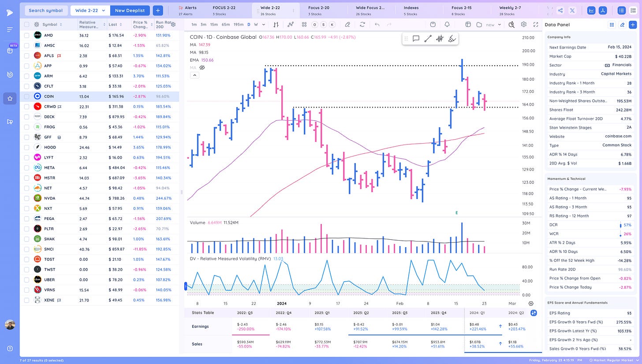The width and height of the screenshot is (642, 364).
Task: Select the trend line drawing tool
Action: tap(428, 39)
